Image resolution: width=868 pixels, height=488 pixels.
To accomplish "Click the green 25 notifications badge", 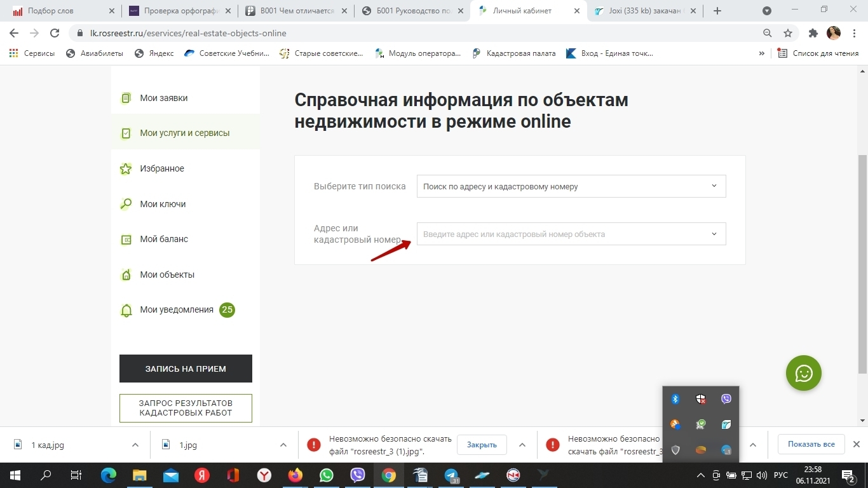I will click(227, 310).
